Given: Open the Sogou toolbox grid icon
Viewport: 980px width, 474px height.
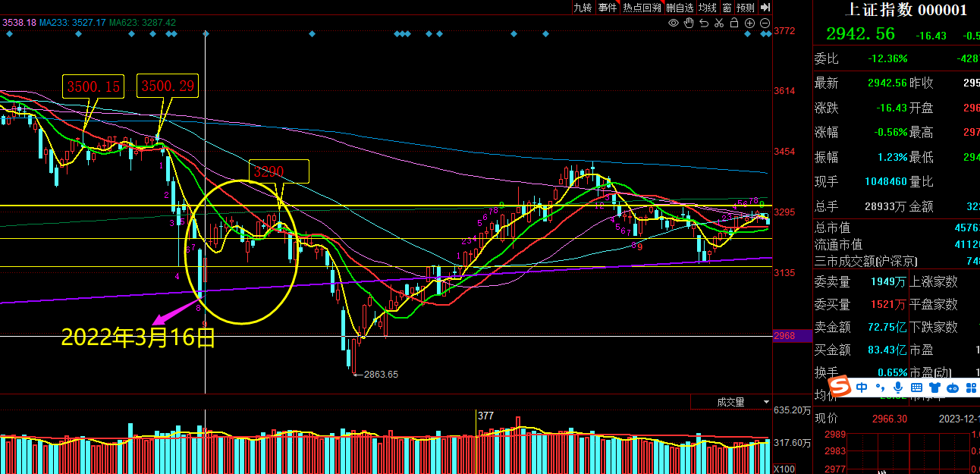Looking at the screenshot, I should pos(971,388).
